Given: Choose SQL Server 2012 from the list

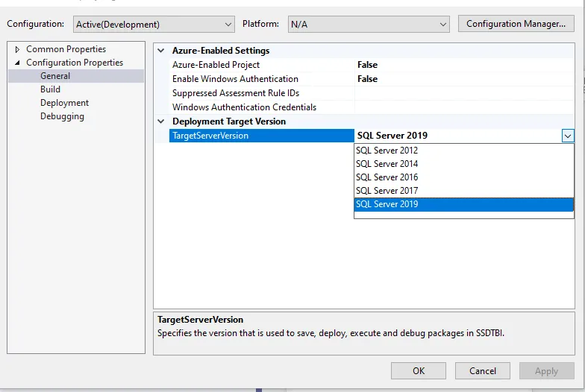Looking at the screenshot, I should pos(464,151).
